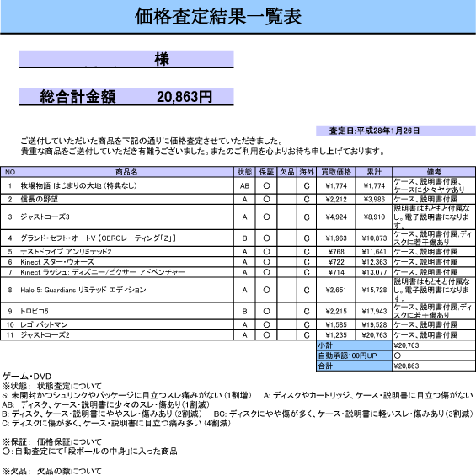Viewport: 476px width, 476px height.
Task: Click the 累計 column header
Action: (374, 172)
